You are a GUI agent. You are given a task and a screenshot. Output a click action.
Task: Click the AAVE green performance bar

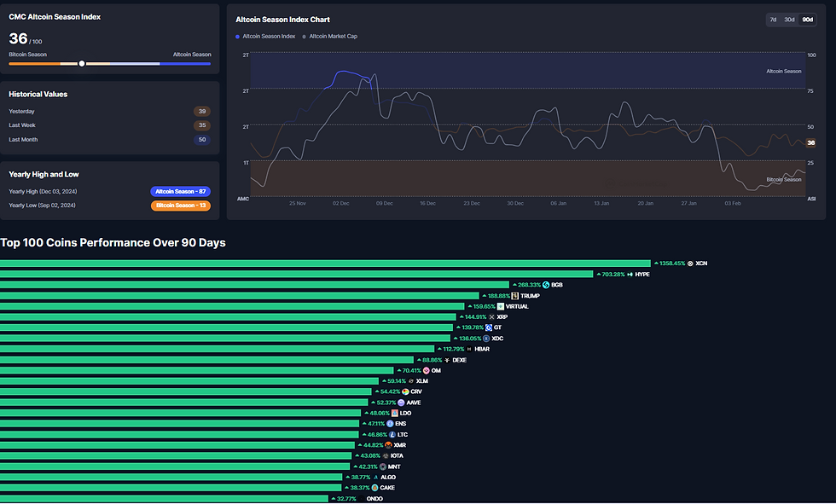(x=184, y=403)
